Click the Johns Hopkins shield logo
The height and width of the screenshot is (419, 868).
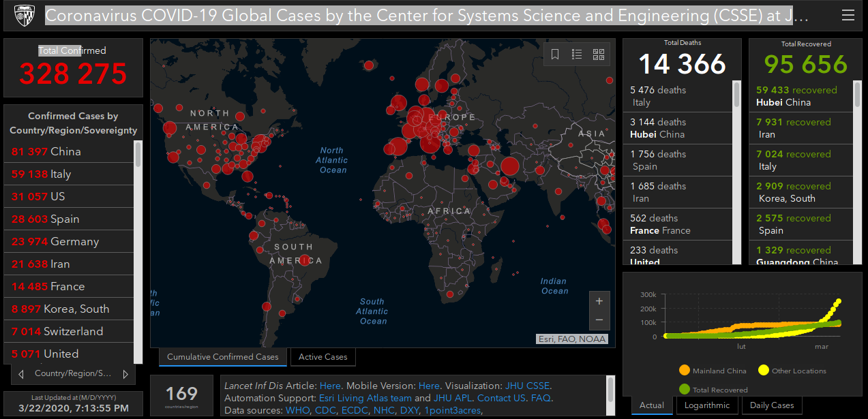(x=24, y=16)
